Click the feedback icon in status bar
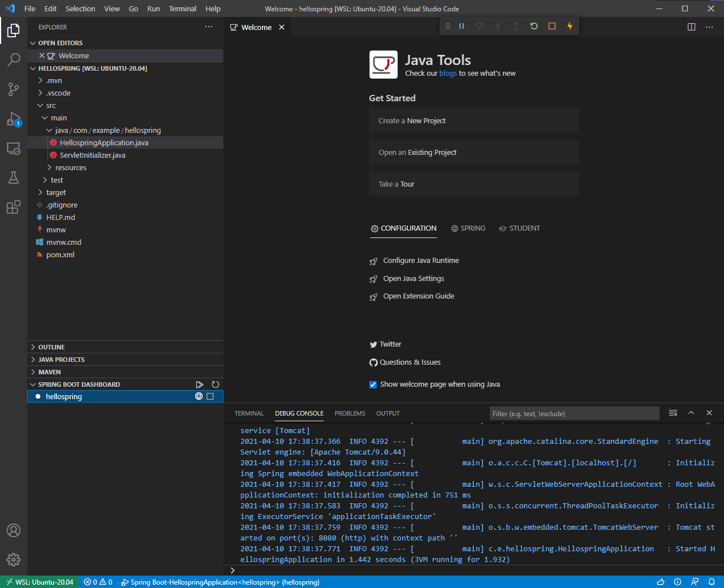The image size is (724, 588). 695,582
